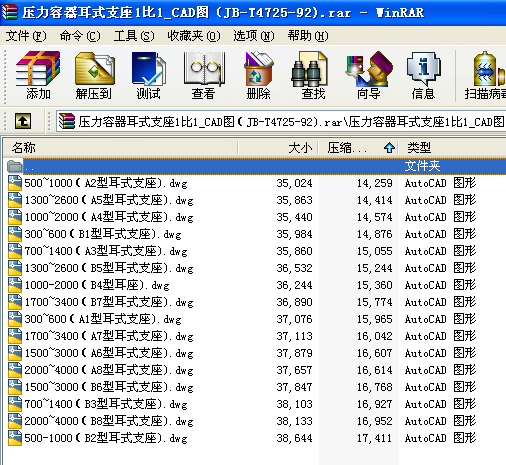The width and height of the screenshot is (506, 465).
Task: Open the 工具(S) menu
Action: [x=134, y=36]
